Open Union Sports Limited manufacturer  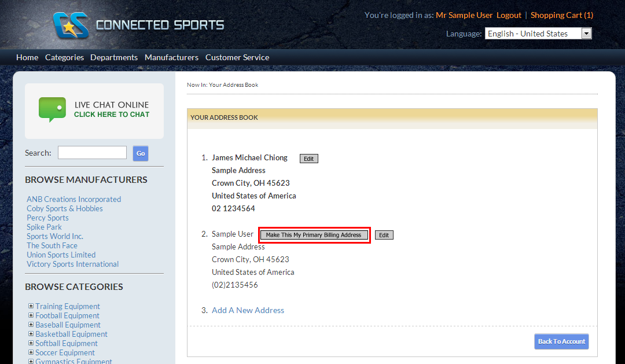[61, 255]
